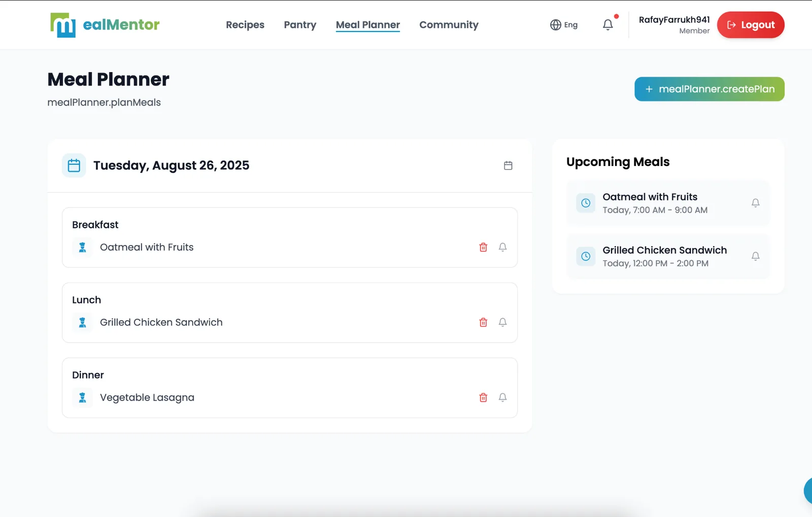
Task: Click the red Logout button
Action: tap(751, 25)
